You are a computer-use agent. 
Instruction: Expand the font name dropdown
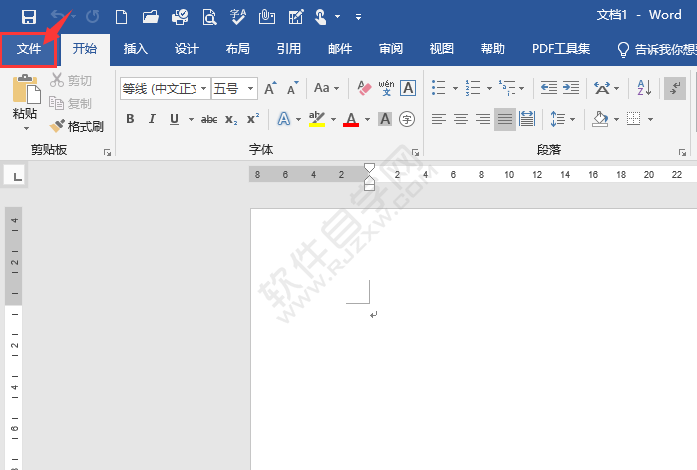click(204, 89)
